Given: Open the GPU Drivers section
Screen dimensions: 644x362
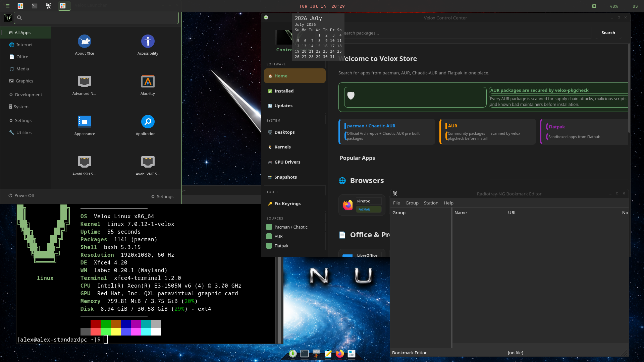Looking at the screenshot, I should click(x=294, y=162).
